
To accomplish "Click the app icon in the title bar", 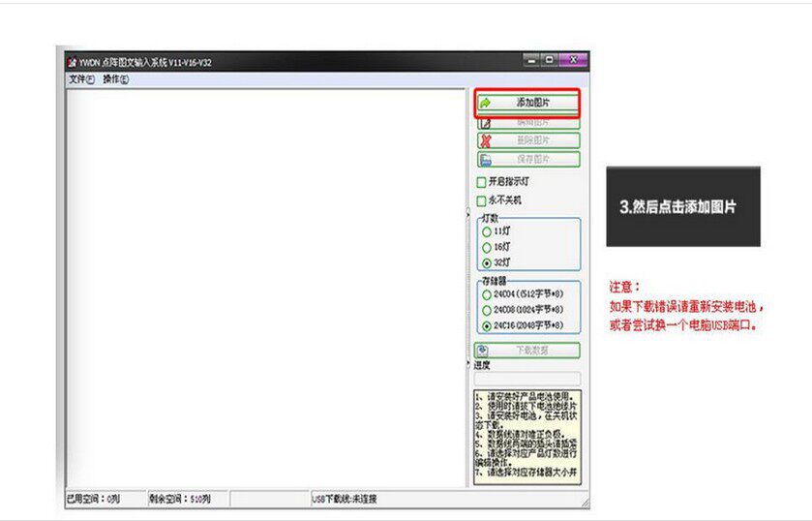I will coord(73,63).
